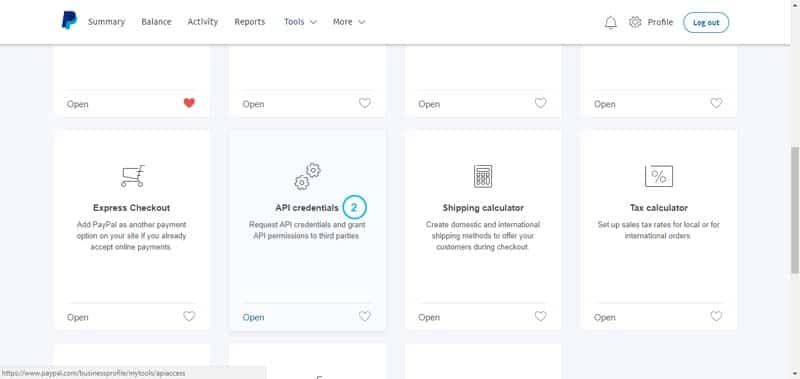
Task: Favorite Express Checkout with heart
Action: click(x=189, y=316)
